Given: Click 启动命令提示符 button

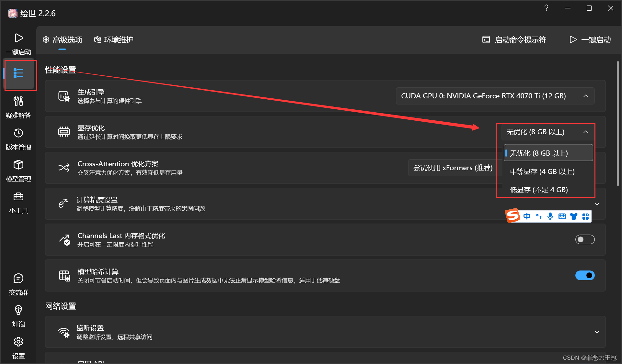Looking at the screenshot, I should click(514, 40).
